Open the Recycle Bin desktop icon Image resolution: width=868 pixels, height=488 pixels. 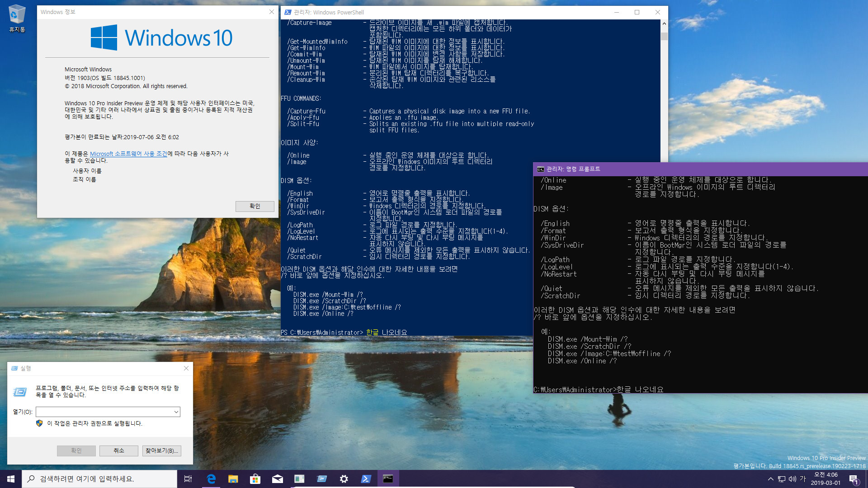pos(17,19)
